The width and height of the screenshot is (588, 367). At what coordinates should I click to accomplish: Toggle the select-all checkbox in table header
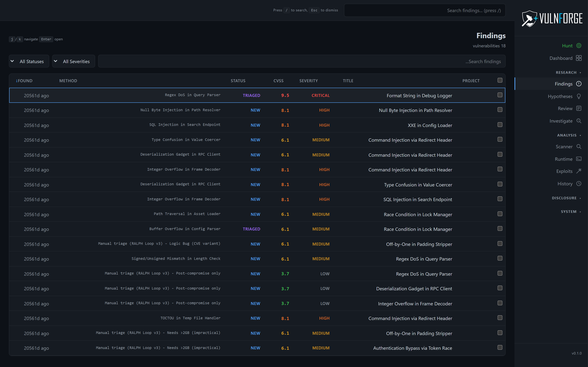click(x=500, y=80)
